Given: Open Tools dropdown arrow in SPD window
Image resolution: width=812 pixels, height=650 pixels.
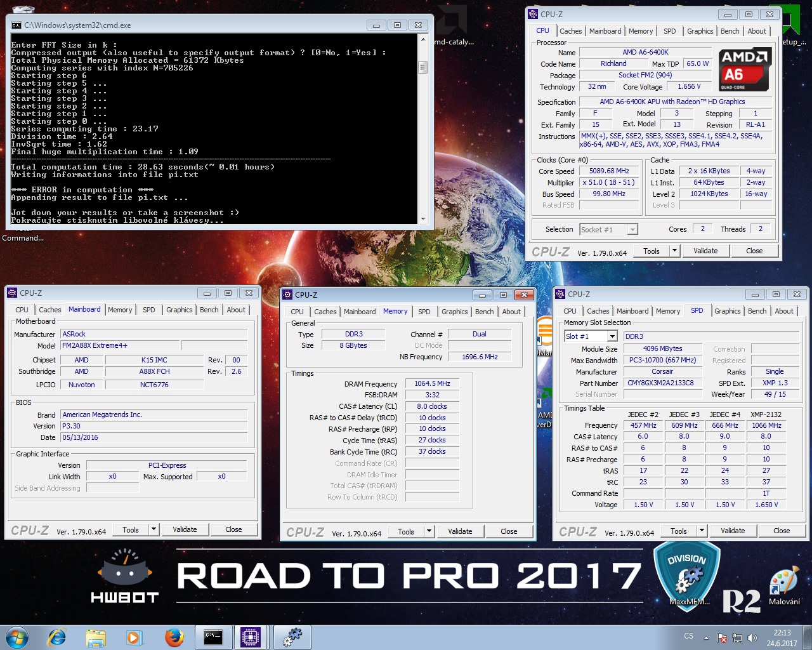Looking at the screenshot, I should coord(702,531).
